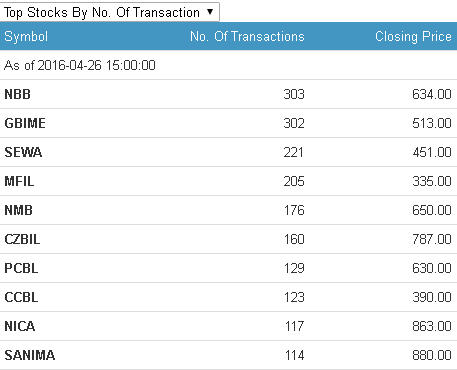457x370 pixels.
Task: Select the NMB stock symbol
Action: click(18, 210)
